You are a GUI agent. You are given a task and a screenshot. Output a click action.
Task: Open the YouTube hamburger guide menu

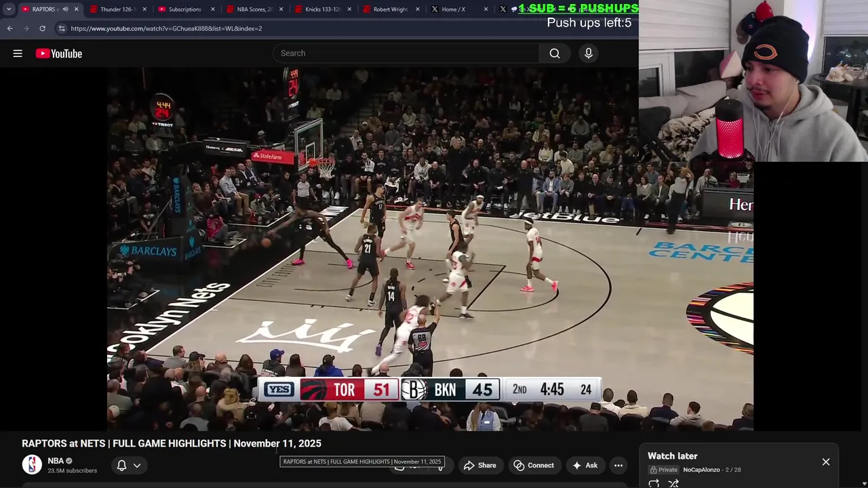18,54
